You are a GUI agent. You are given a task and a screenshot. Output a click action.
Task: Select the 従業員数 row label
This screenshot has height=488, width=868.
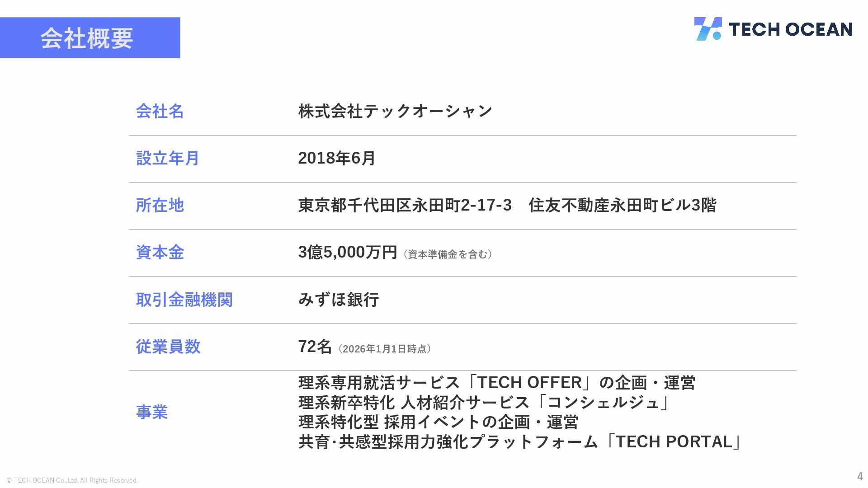click(168, 347)
